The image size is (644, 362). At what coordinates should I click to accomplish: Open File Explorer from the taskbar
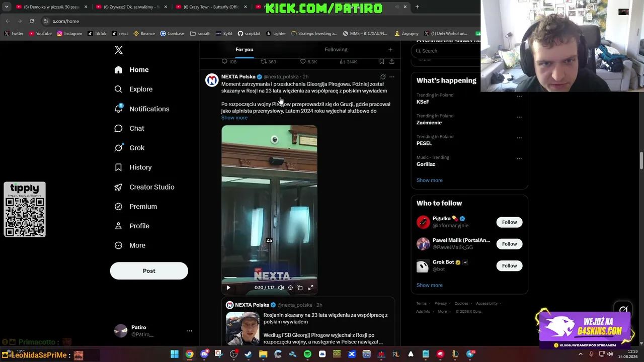click(x=263, y=354)
